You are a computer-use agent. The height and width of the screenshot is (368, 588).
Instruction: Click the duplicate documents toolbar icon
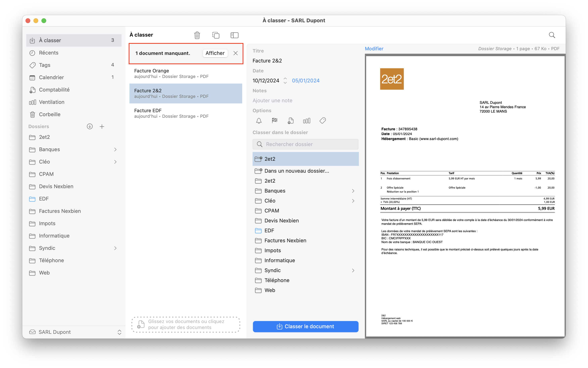click(x=216, y=35)
